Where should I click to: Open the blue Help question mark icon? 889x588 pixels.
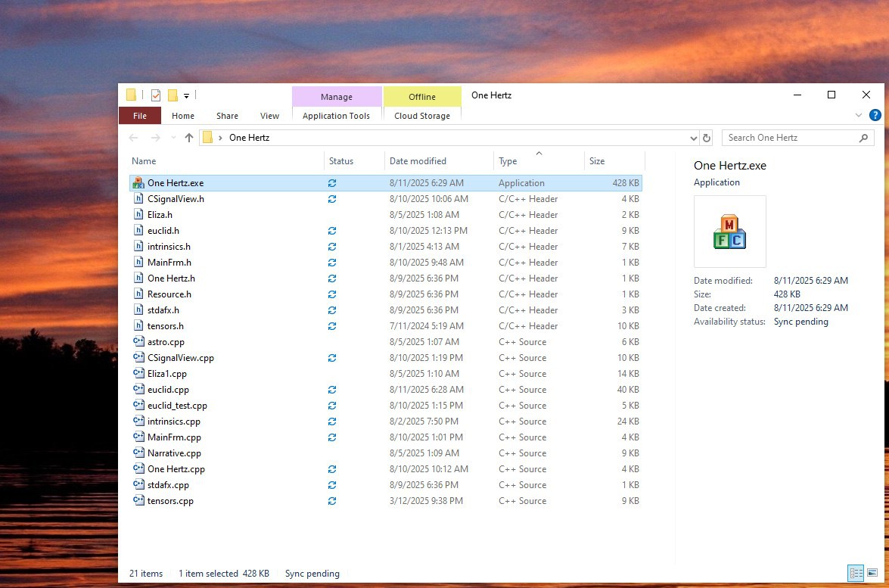pos(875,116)
